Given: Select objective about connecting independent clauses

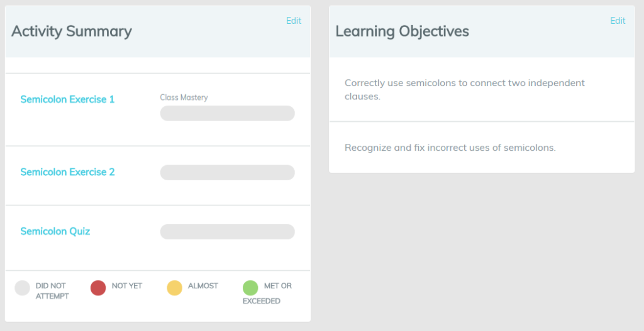Looking at the screenshot, I should 465,89.
